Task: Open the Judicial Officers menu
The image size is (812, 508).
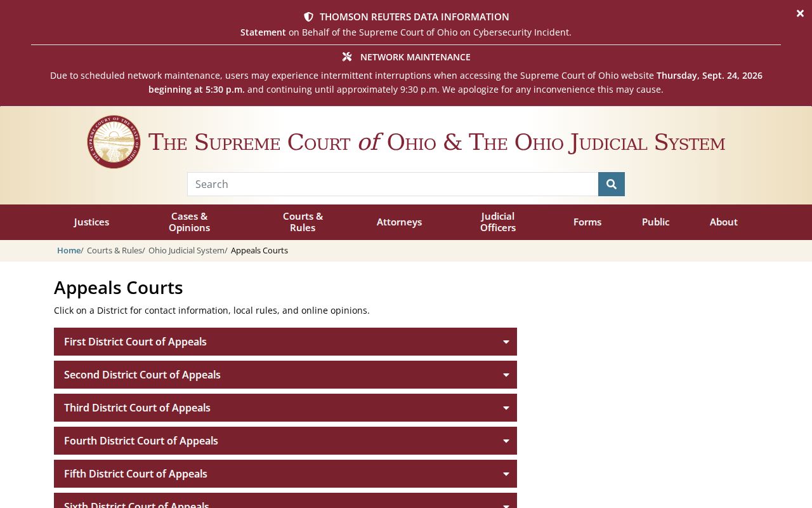Action: tap(498, 222)
